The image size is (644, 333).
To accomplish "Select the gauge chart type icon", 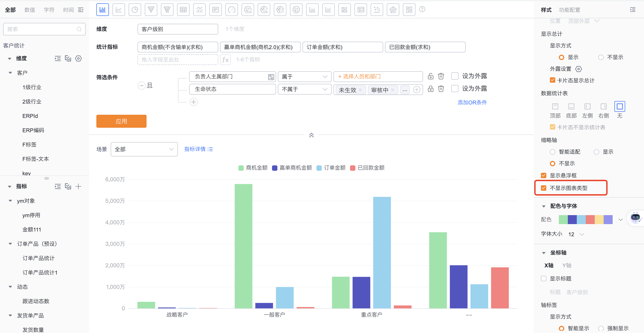I will [231, 10].
